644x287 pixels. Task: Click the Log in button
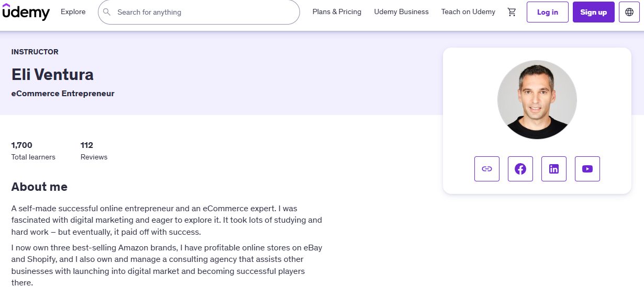tap(548, 12)
